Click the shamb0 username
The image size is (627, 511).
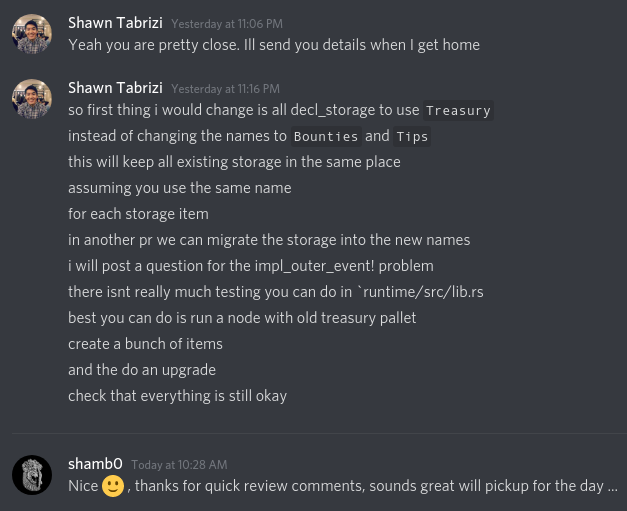pos(95,464)
